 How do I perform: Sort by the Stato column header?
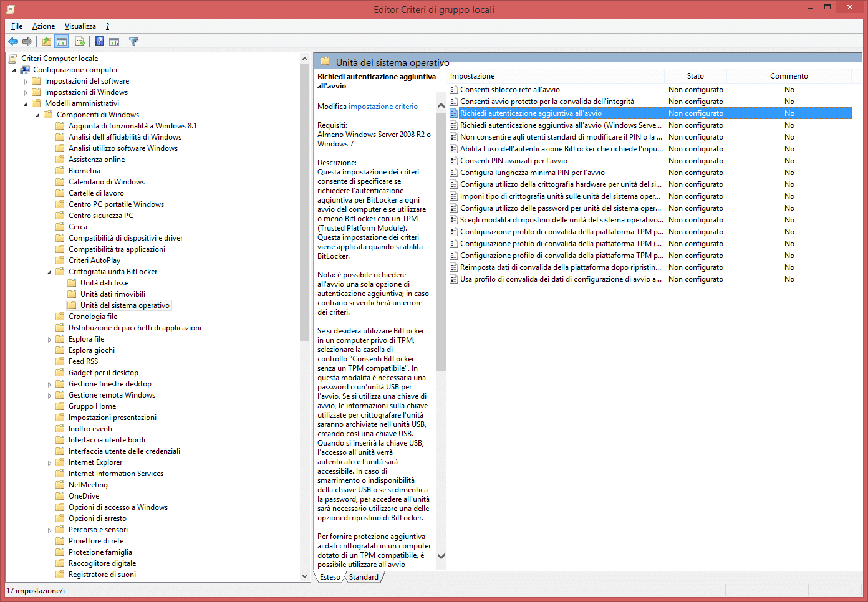pyautogui.click(x=695, y=76)
